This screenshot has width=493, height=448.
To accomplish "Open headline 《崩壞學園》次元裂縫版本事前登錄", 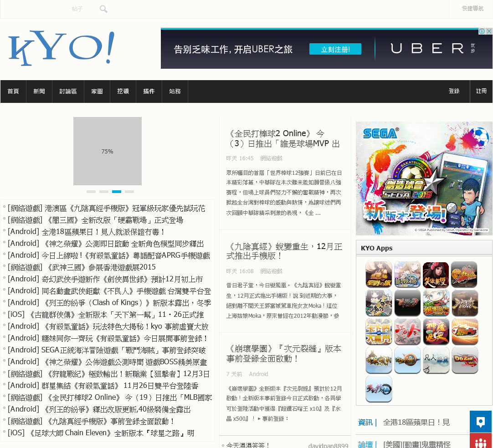I will tap(284, 353).
